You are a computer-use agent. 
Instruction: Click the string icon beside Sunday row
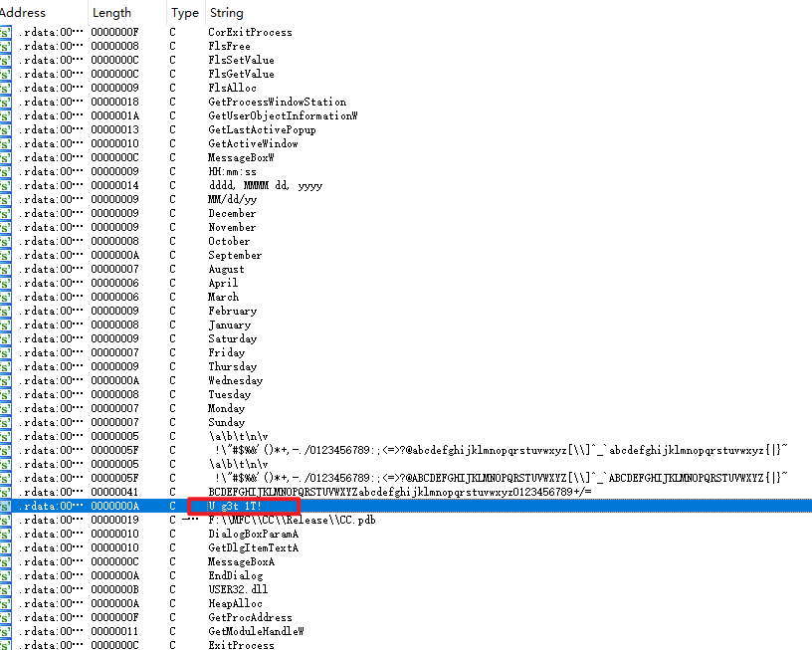click(x=5, y=423)
